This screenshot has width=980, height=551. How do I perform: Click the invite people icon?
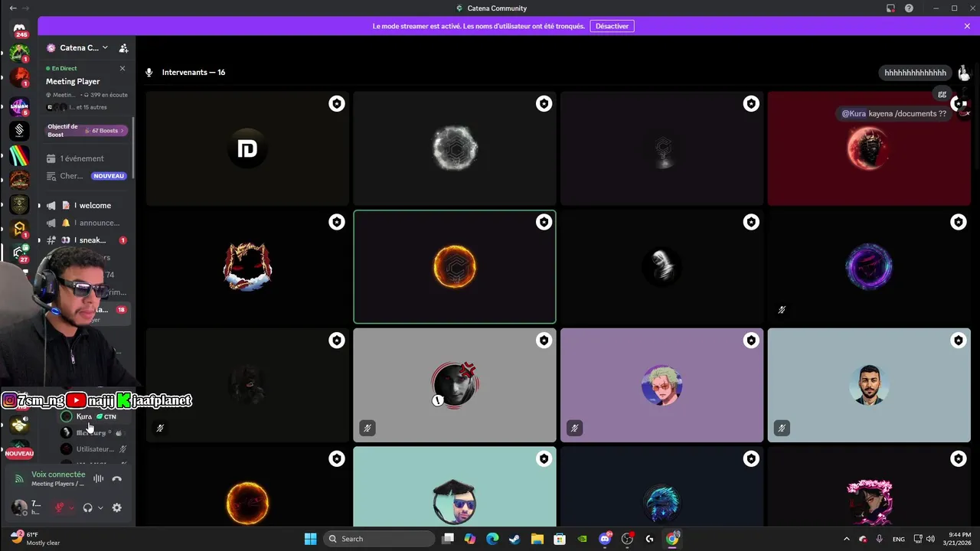click(x=123, y=47)
